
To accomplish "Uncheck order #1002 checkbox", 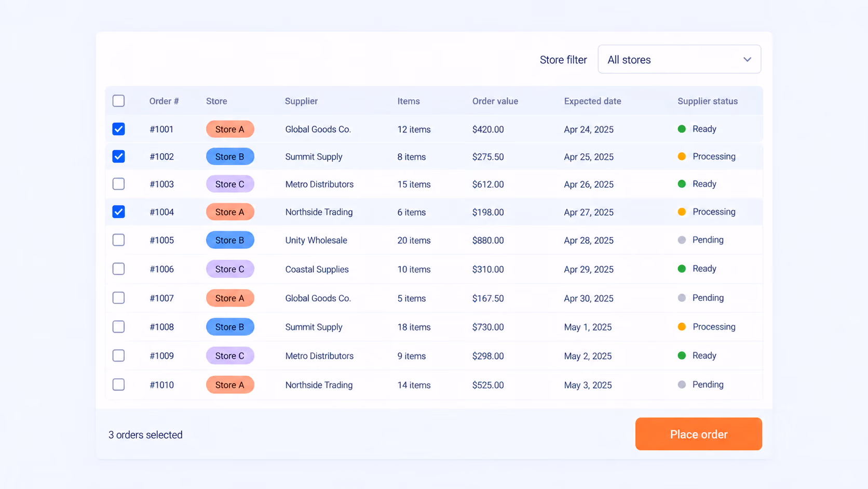I will pyautogui.click(x=118, y=156).
